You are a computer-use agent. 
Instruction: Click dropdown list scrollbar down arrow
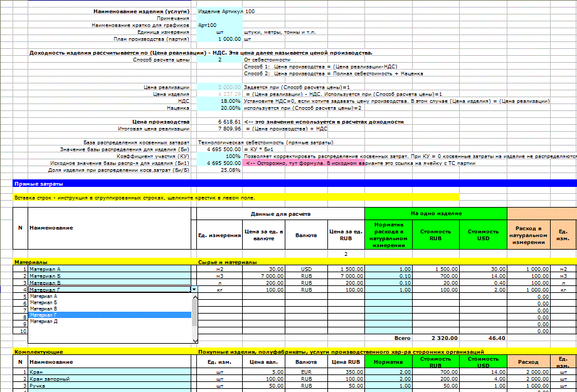(x=195, y=341)
